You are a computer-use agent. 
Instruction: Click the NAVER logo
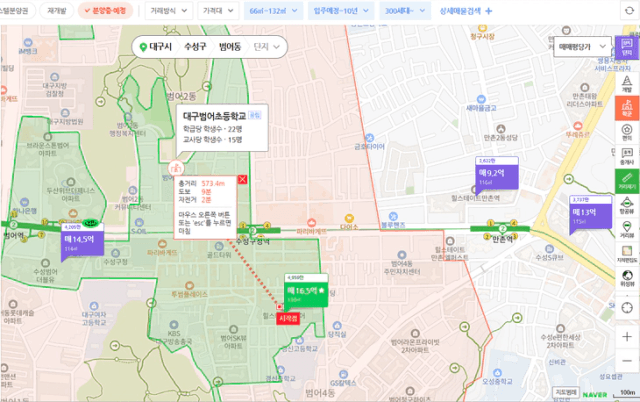[x=595, y=395]
